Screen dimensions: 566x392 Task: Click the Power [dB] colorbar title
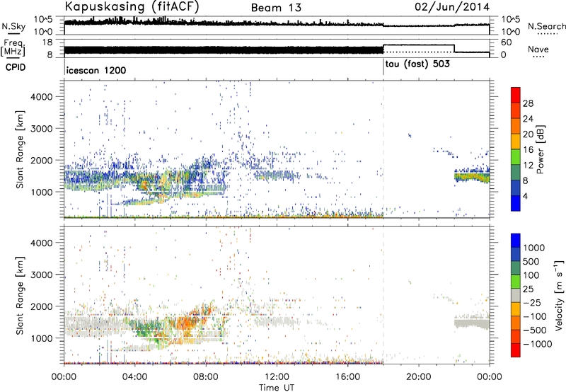pos(541,149)
